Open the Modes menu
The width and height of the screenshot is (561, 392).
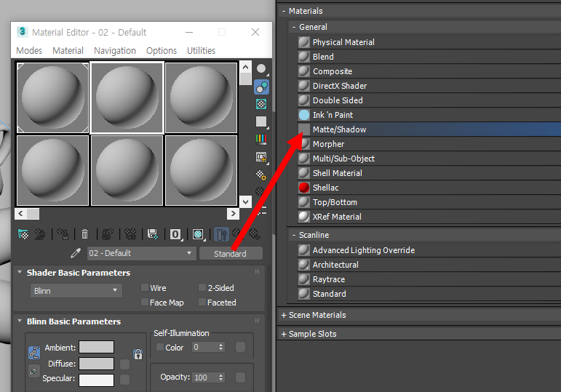[29, 51]
